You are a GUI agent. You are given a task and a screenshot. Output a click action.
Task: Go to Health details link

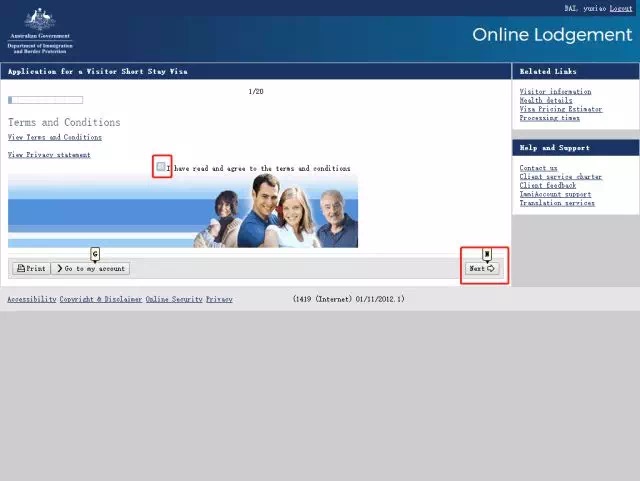[546, 100]
